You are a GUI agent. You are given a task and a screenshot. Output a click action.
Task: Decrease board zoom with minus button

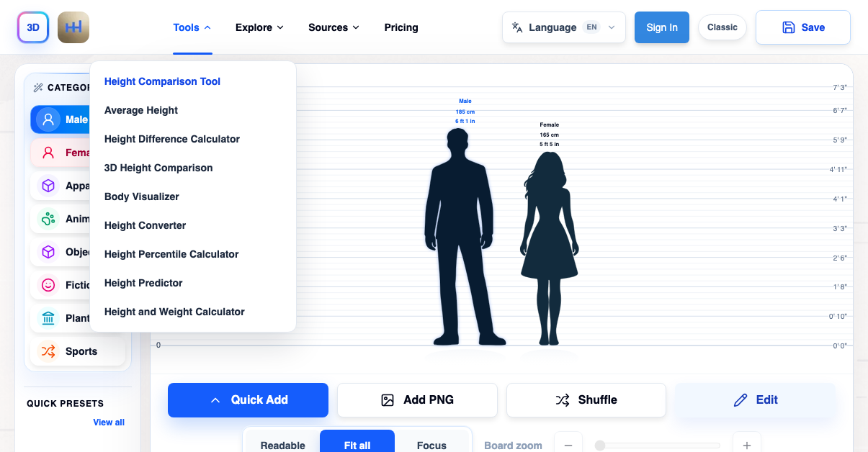click(568, 446)
